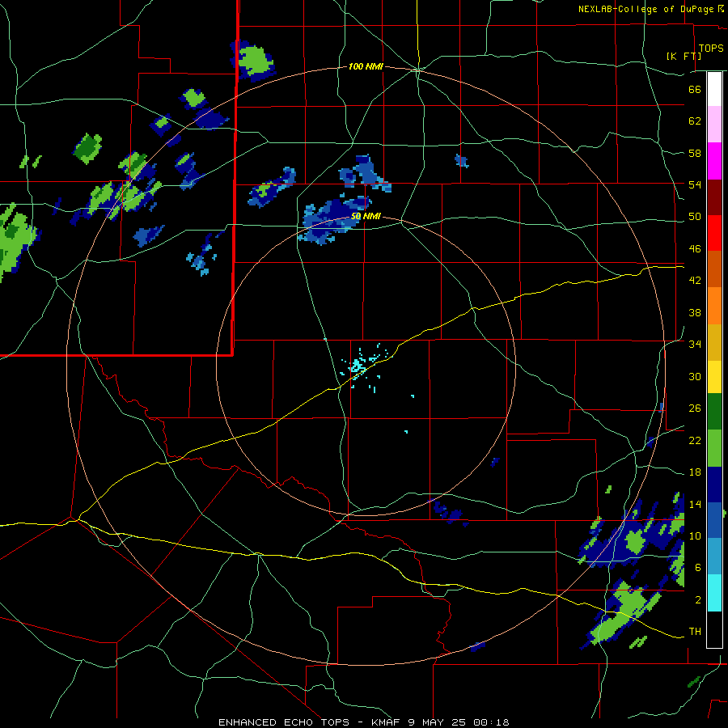This screenshot has width=728, height=728.
Task: Click the navy blue legend swatch
Action: click(x=714, y=485)
